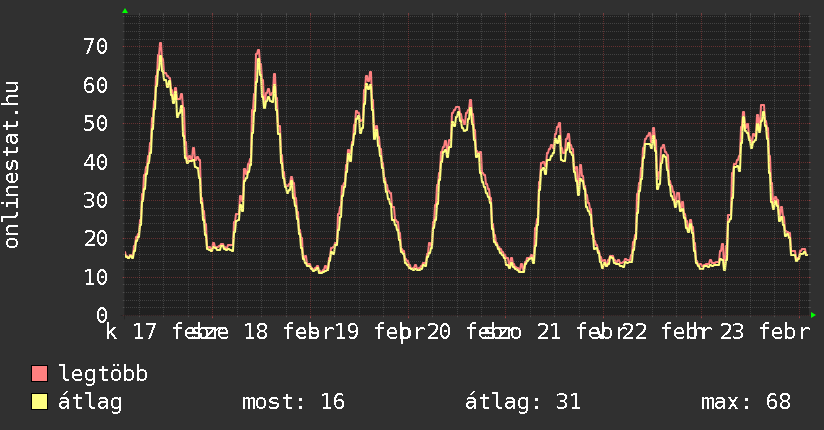The width and height of the screenshot is (824, 430).
Task: Click the 'most: 16' current value
Action: (x=293, y=402)
